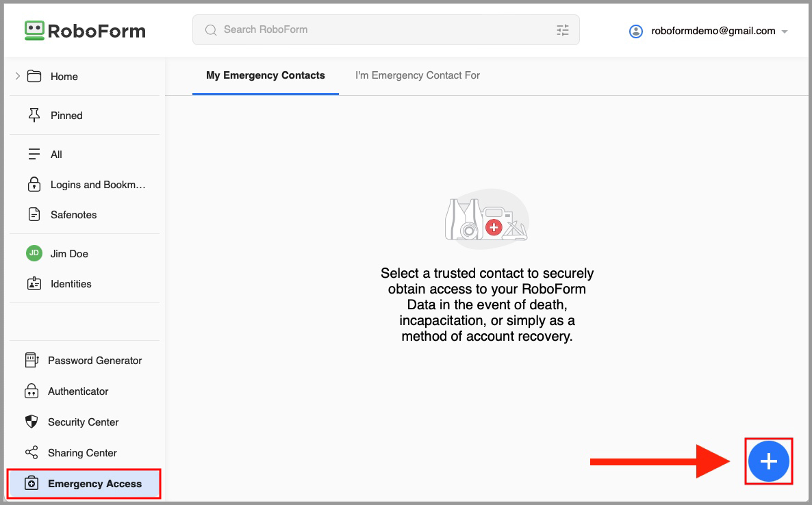Click the RoboForm logo

coord(85,31)
